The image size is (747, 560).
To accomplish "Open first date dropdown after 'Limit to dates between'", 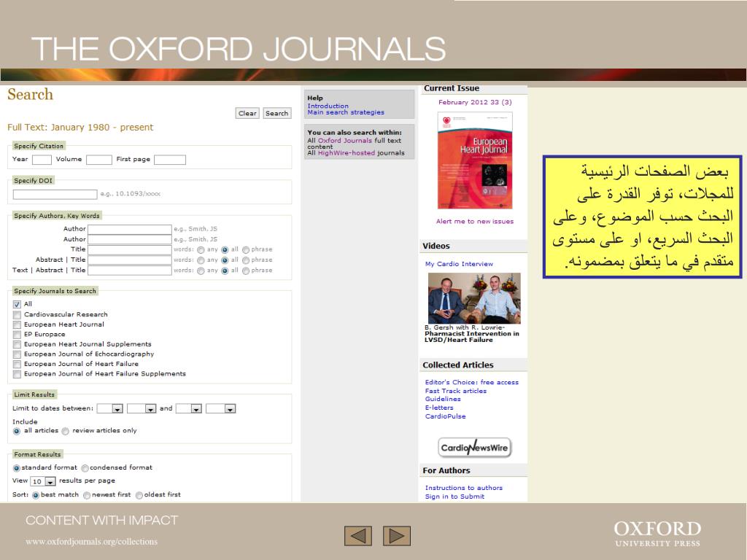I will click(x=109, y=408).
